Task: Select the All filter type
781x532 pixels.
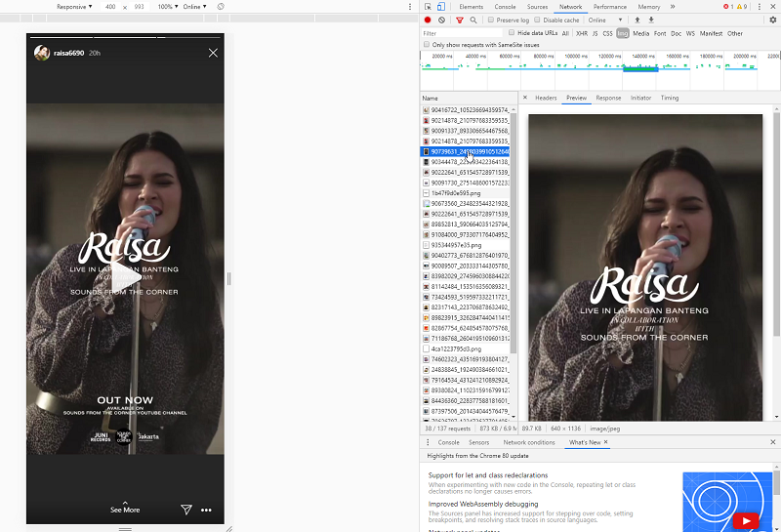Action: (565, 33)
